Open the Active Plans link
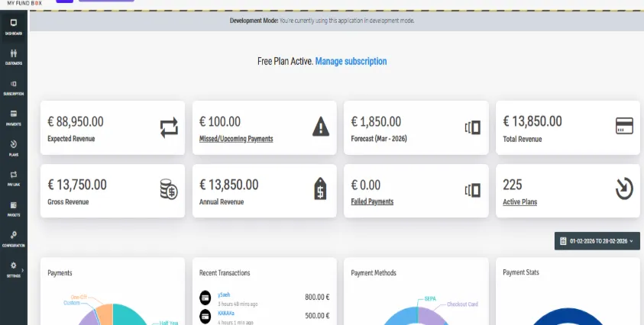The height and width of the screenshot is (325, 644). pyautogui.click(x=520, y=202)
